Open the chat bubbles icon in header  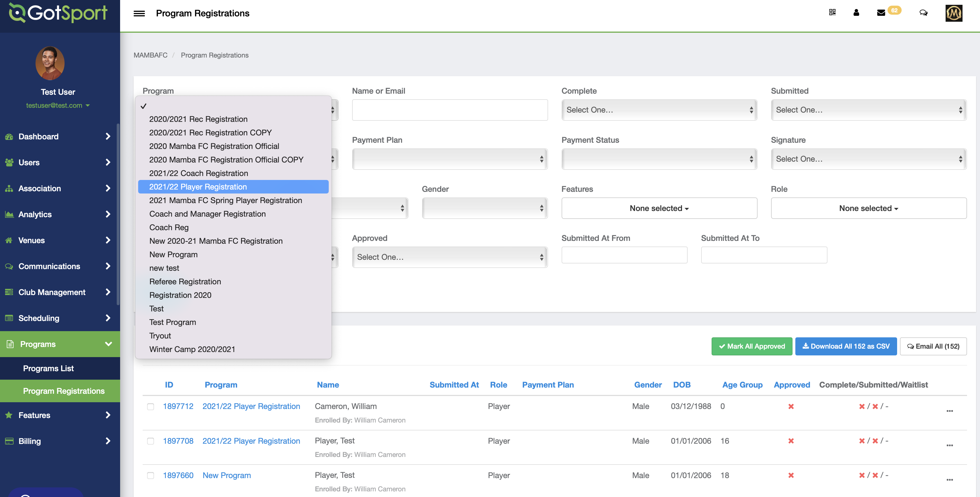[x=923, y=13]
